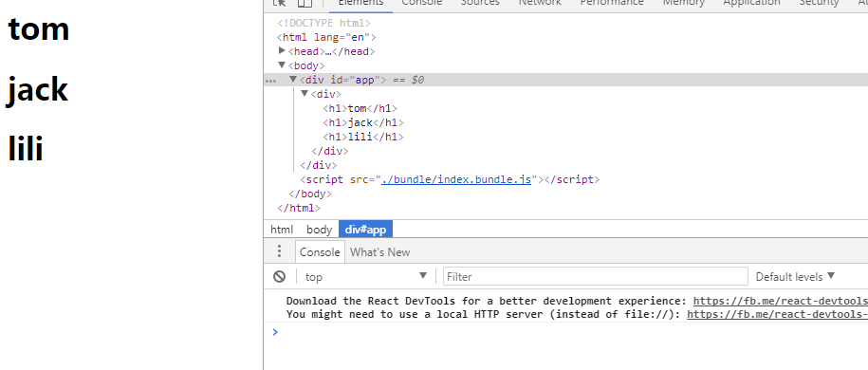
Task: Click the ellipsis beside div id app
Action: 270,81
